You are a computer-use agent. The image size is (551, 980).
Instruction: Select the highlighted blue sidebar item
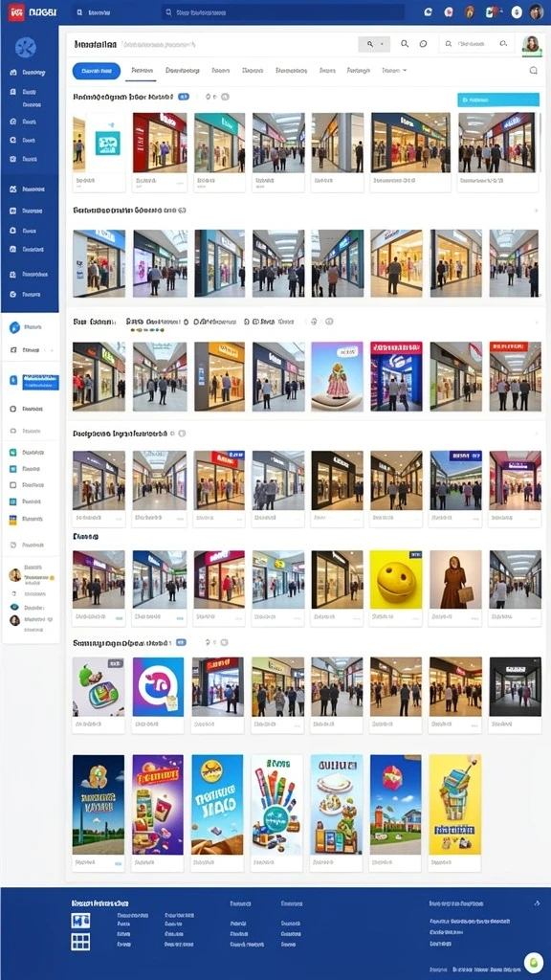[x=40, y=382]
